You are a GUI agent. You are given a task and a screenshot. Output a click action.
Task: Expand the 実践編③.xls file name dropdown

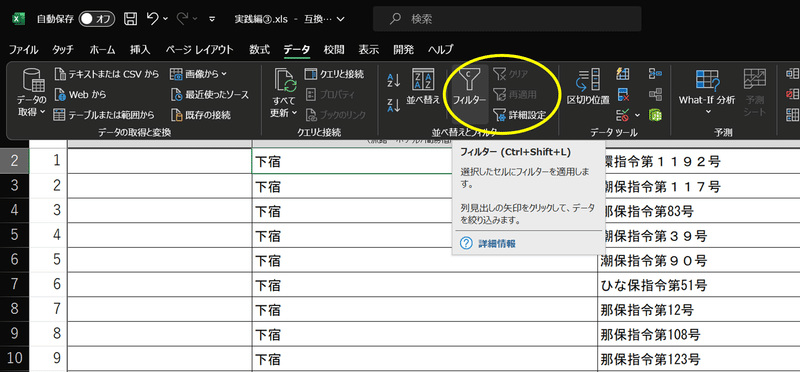click(x=341, y=19)
